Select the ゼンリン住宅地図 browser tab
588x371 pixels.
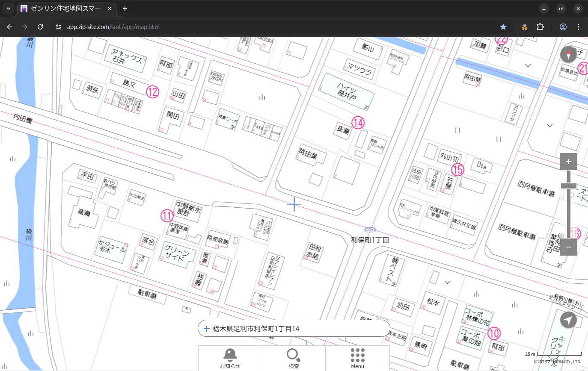[x=66, y=9]
